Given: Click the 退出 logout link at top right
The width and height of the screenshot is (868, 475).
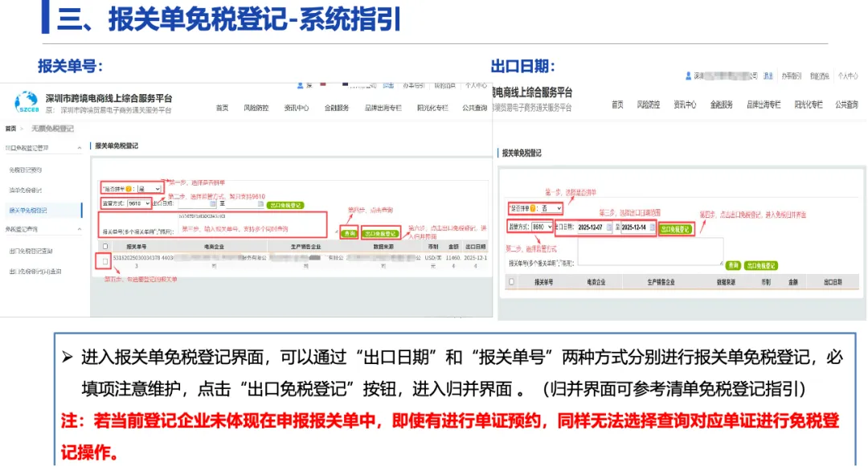Looking at the screenshot, I should (768, 76).
